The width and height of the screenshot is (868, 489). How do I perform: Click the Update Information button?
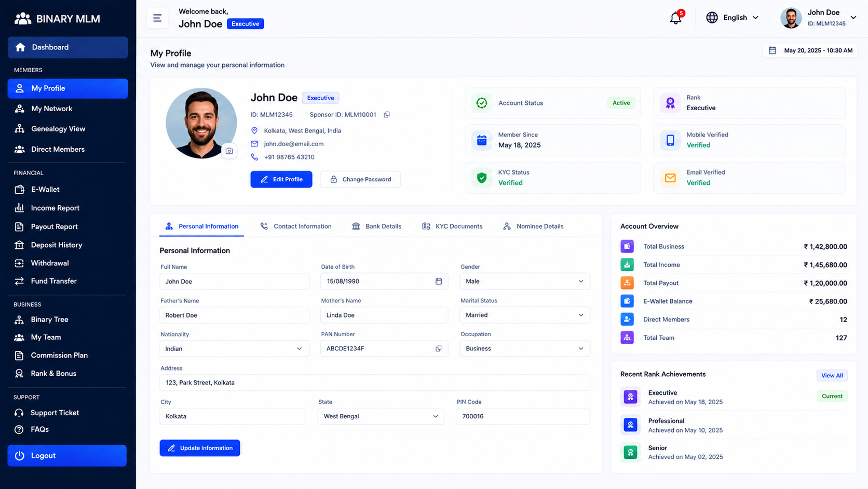200,448
